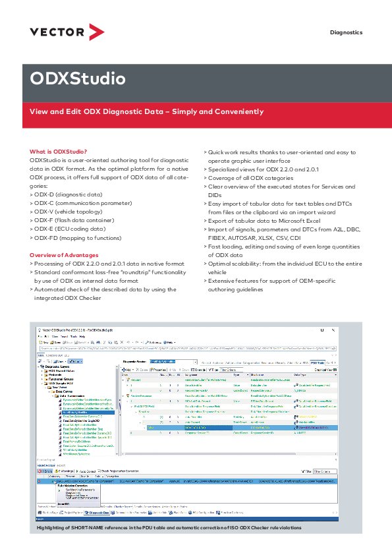Toggle the Warnings filter button in checker

coord(64,471)
